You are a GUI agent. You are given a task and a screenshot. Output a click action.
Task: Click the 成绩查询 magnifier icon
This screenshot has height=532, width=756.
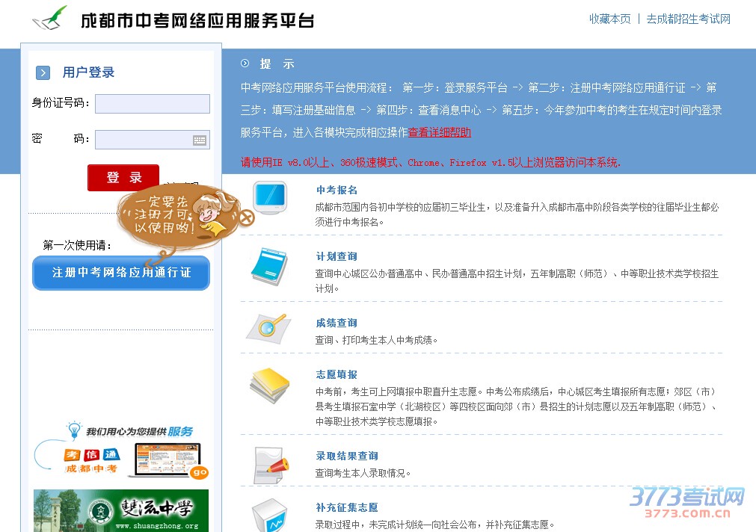tap(268, 329)
